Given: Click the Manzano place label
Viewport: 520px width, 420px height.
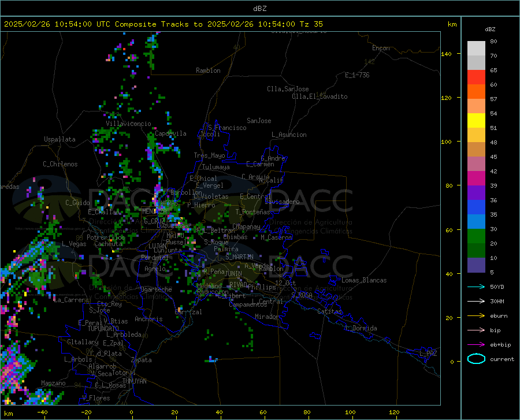Looking at the screenshot, I should tap(53, 383).
